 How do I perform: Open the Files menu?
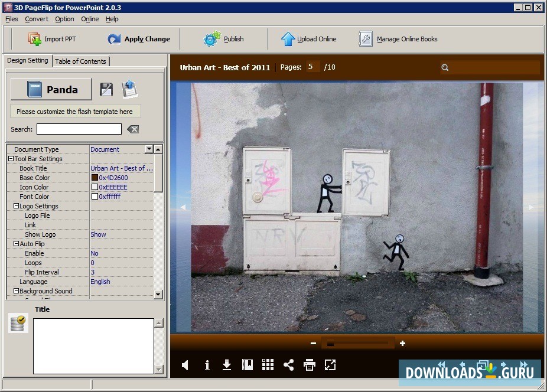pos(11,19)
